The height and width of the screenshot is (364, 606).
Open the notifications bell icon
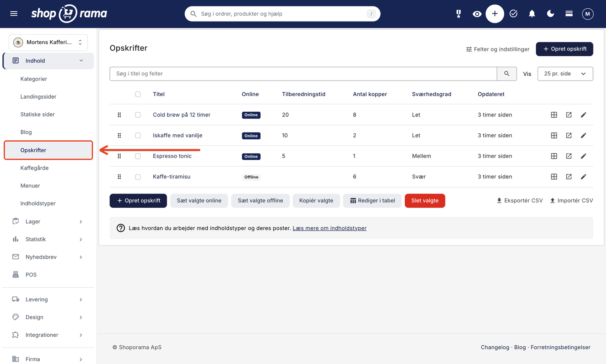[x=532, y=14]
